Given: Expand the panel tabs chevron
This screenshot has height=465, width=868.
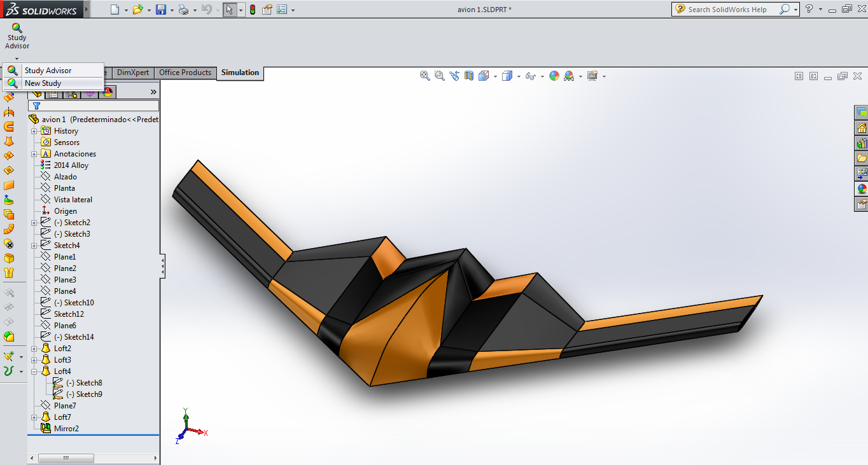Looking at the screenshot, I should [153, 92].
